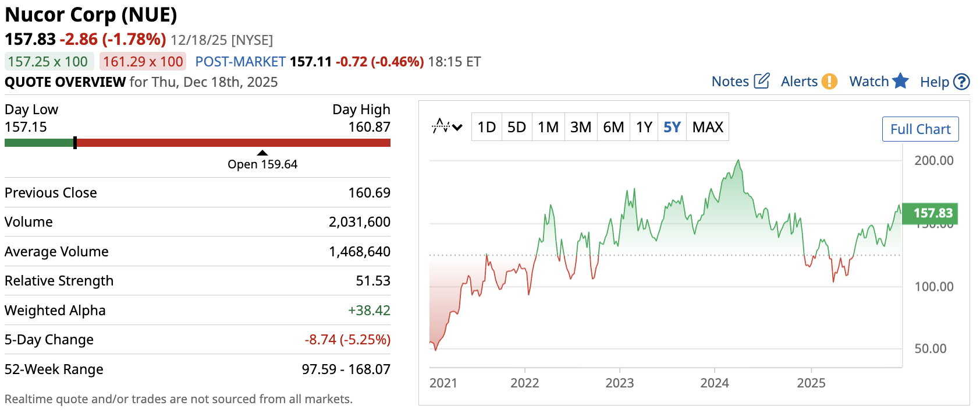980x416 pixels.
Task: Click the Watch star icon
Action: pyautogui.click(x=900, y=81)
